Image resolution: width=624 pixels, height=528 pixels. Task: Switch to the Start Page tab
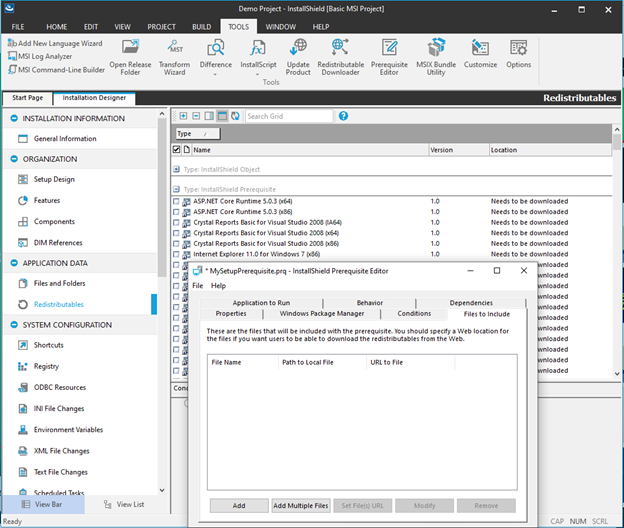coord(27,98)
